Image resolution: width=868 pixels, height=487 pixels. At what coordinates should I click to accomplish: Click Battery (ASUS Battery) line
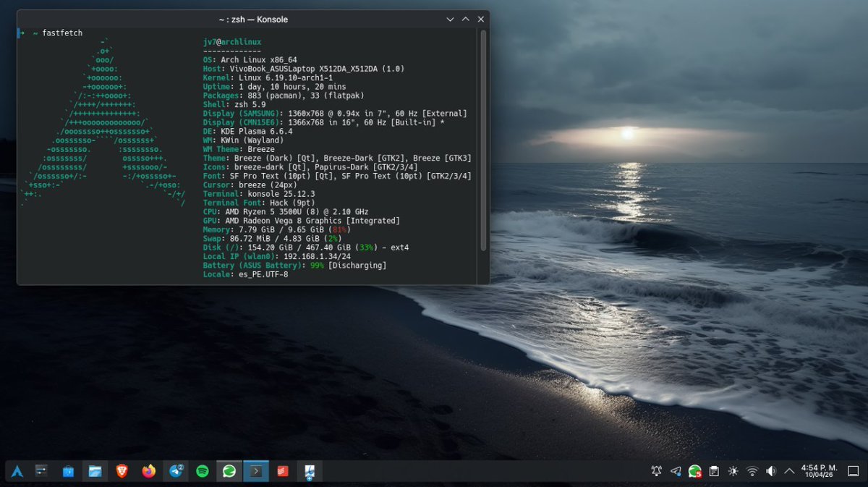pyautogui.click(x=294, y=266)
